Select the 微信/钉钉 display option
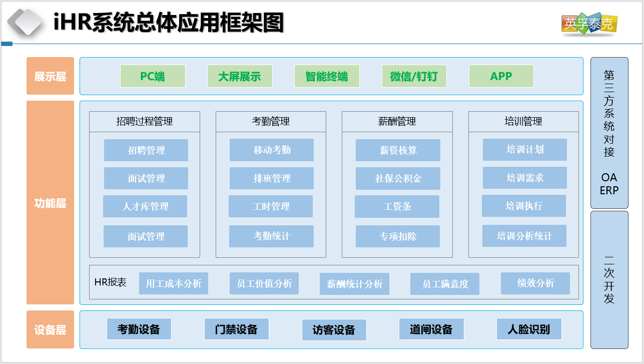 [414, 77]
